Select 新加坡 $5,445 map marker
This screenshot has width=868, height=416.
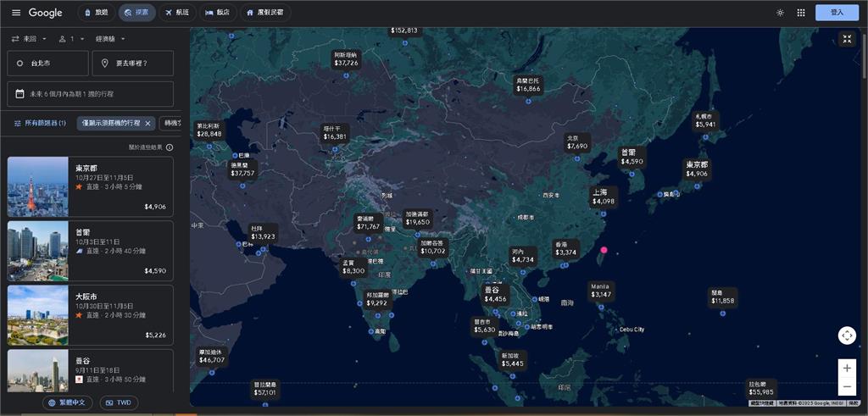(x=512, y=360)
